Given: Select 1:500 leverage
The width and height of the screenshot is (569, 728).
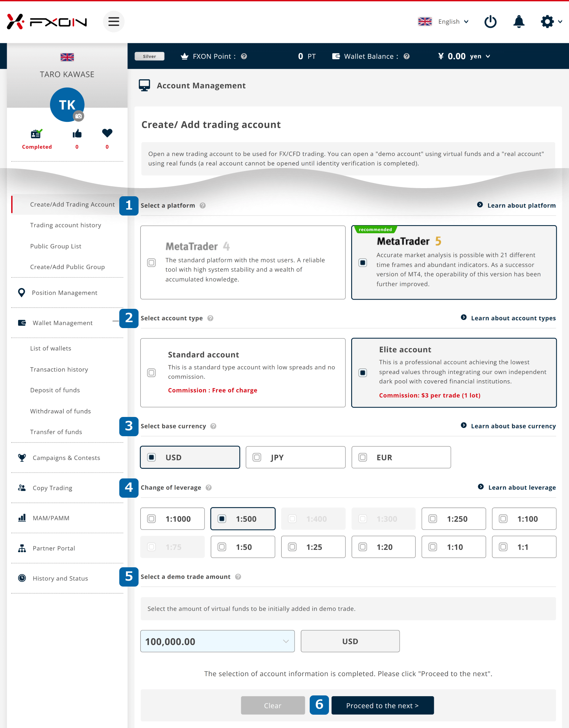Looking at the screenshot, I should click(x=243, y=519).
